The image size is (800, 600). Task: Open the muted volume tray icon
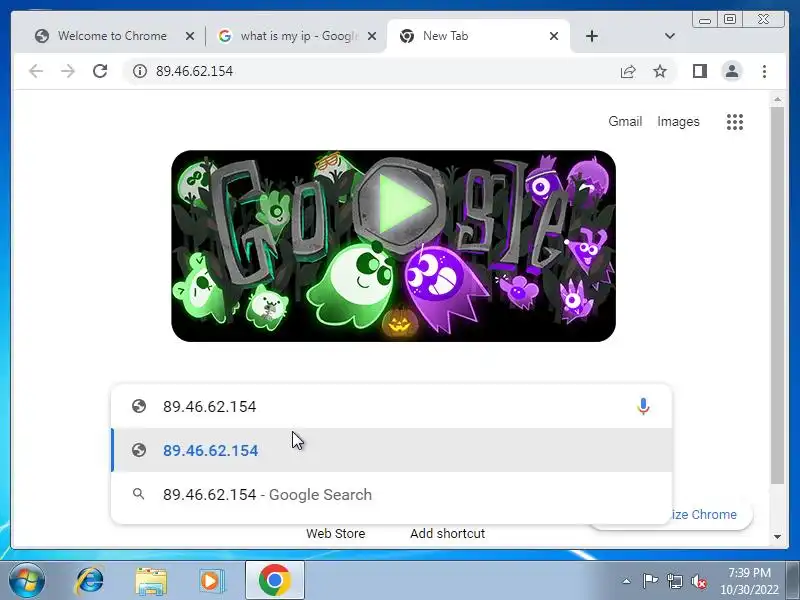(x=698, y=581)
